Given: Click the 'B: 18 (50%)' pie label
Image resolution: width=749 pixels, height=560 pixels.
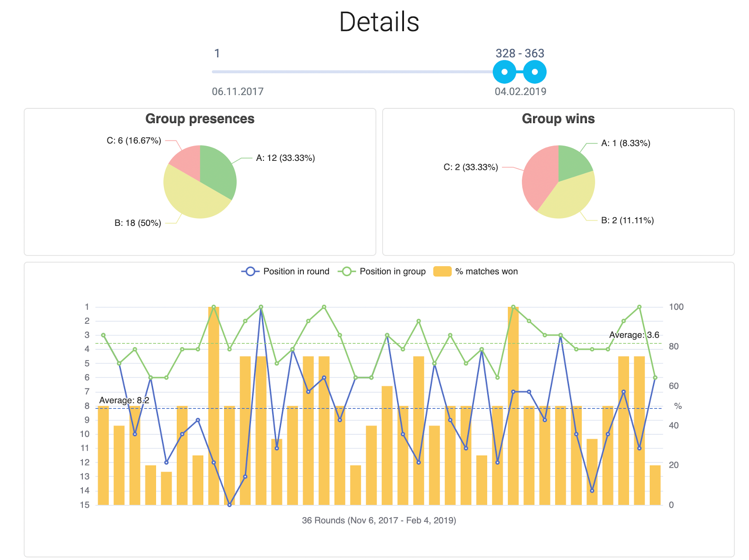Looking at the screenshot, I should [137, 223].
